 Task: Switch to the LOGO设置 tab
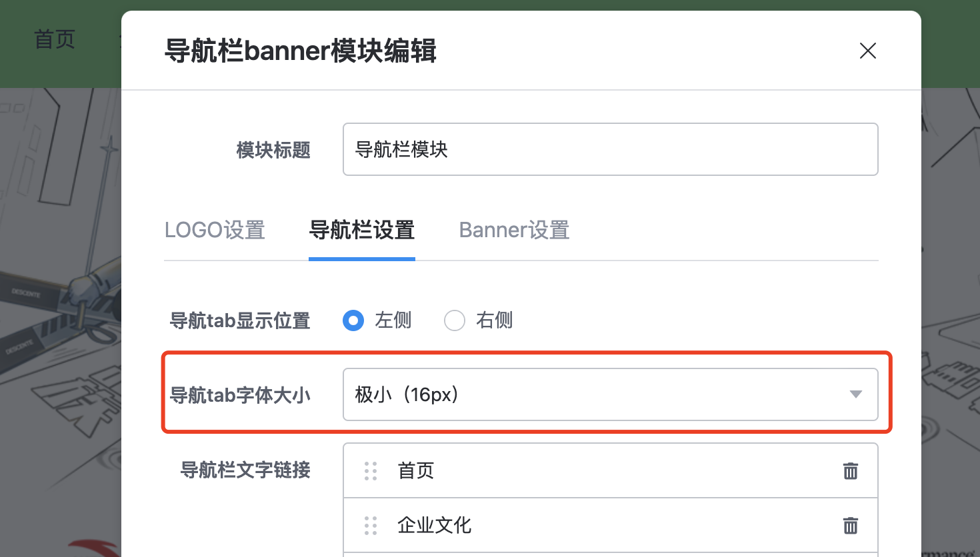point(215,230)
